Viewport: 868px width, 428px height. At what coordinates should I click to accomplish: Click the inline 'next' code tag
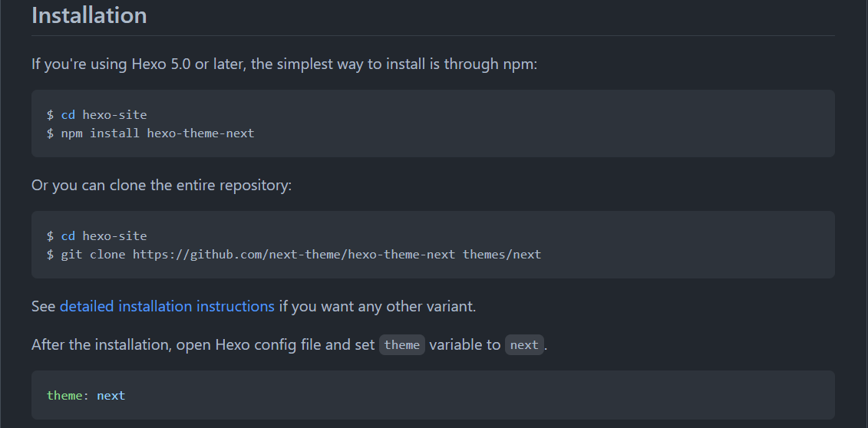click(524, 345)
